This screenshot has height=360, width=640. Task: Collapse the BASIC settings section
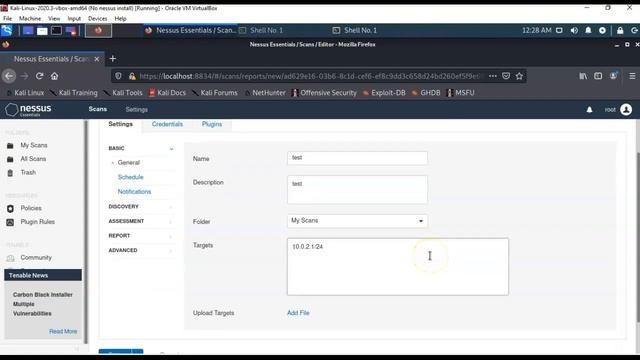tap(141, 148)
